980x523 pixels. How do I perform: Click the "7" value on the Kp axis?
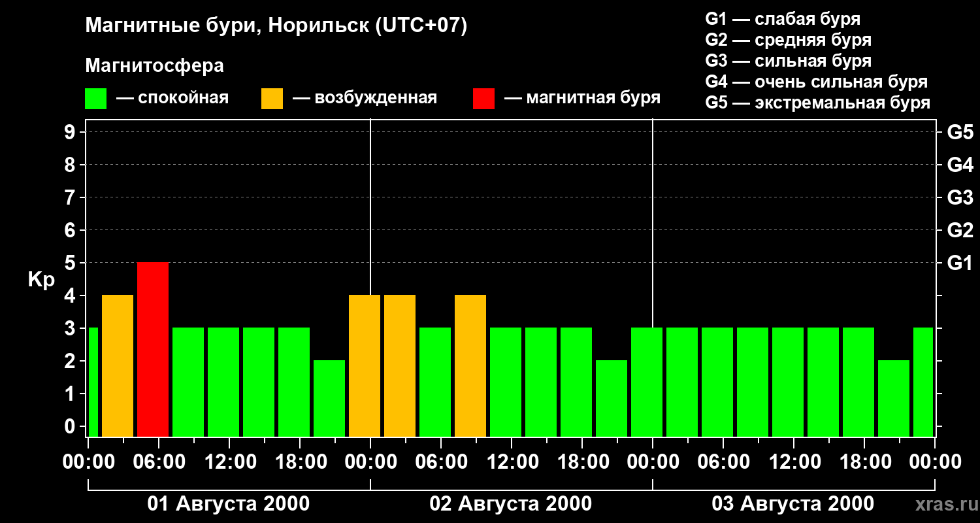tap(71, 197)
